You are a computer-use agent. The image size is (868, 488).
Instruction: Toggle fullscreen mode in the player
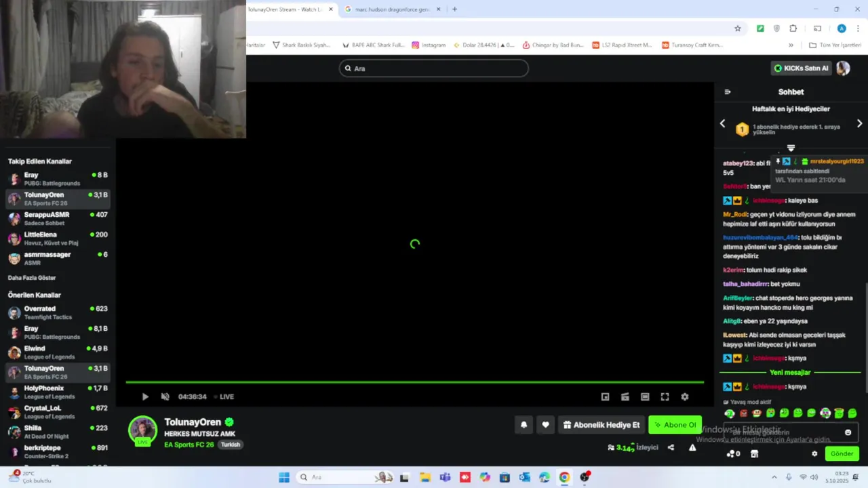point(665,396)
